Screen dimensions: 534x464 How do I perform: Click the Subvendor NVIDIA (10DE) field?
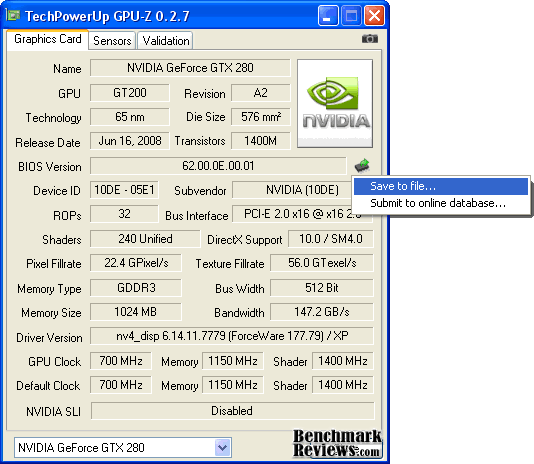coord(292,190)
